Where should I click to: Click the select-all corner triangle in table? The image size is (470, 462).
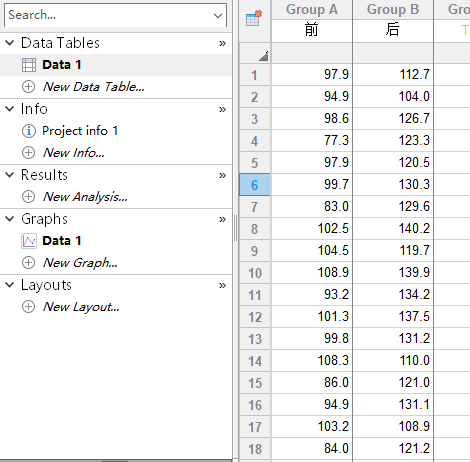[263, 56]
